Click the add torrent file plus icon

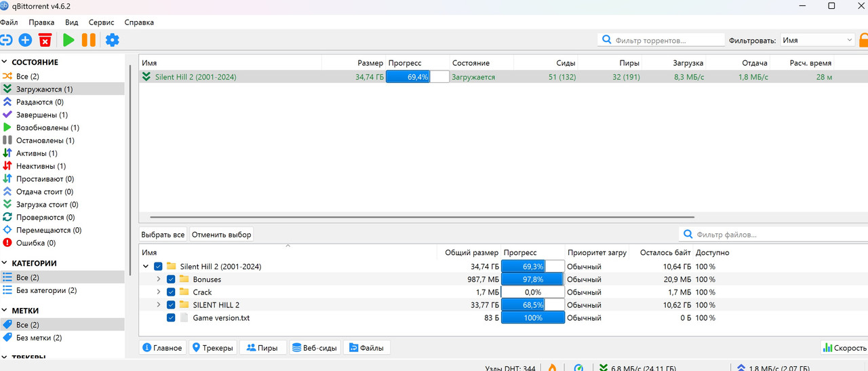click(25, 40)
